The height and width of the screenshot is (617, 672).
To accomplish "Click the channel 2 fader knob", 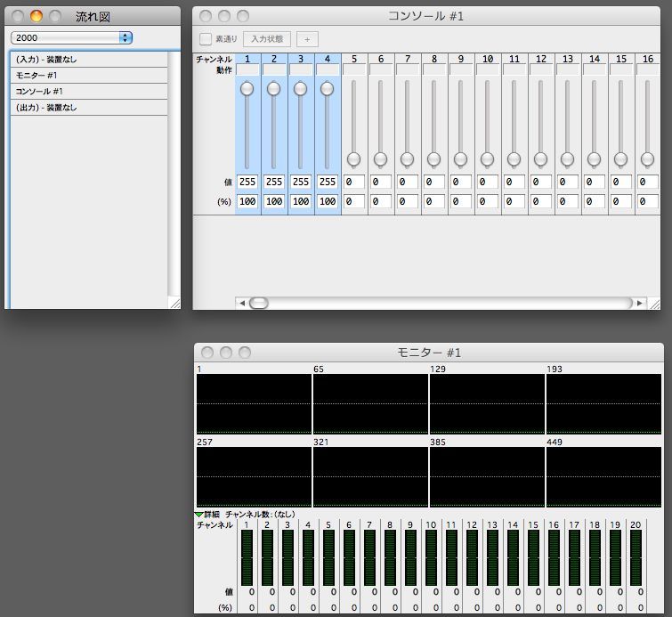I will click(273, 89).
